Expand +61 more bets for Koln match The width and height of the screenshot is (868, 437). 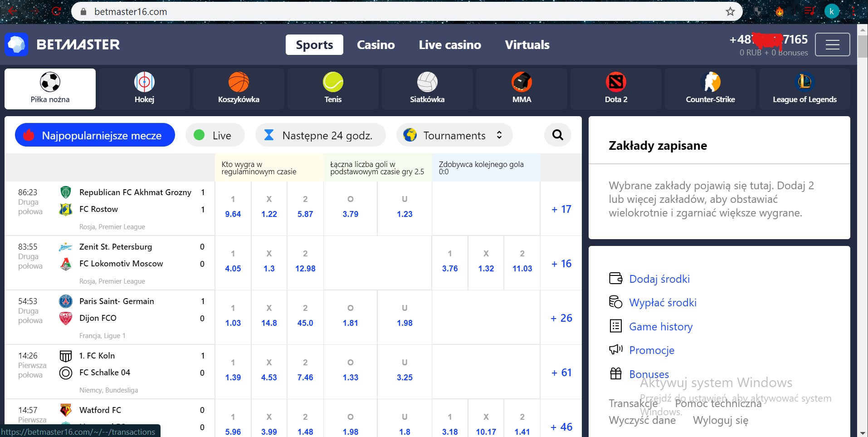561,373
